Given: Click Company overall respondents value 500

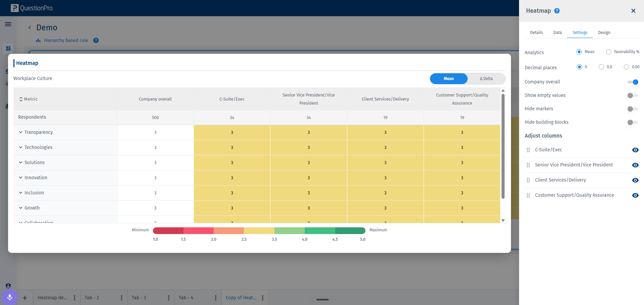Looking at the screenshot, I should [155, 118].
